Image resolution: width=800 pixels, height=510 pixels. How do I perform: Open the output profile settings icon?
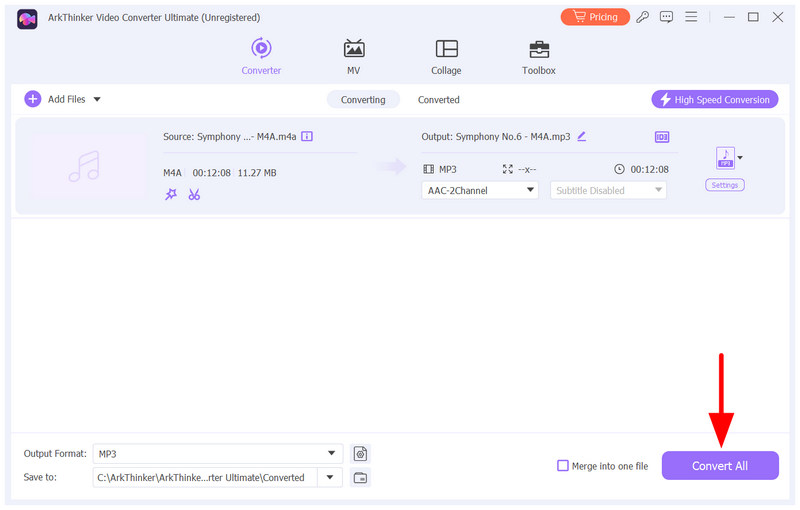pyautogui.click(x=360, y=453)
